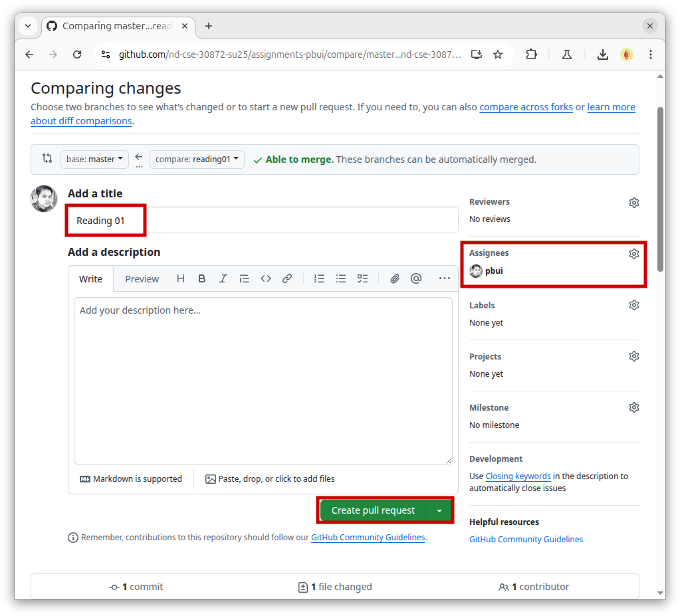680x616 pixels.
Task: Expand Create pull request options arrow
Action: [x=439, y=510]
